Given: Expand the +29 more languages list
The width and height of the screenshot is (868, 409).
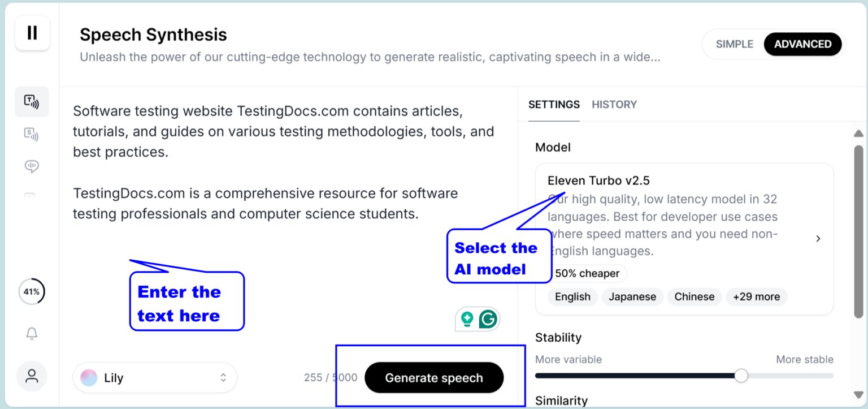Looking at the screenshot, I should click(756, 296).
